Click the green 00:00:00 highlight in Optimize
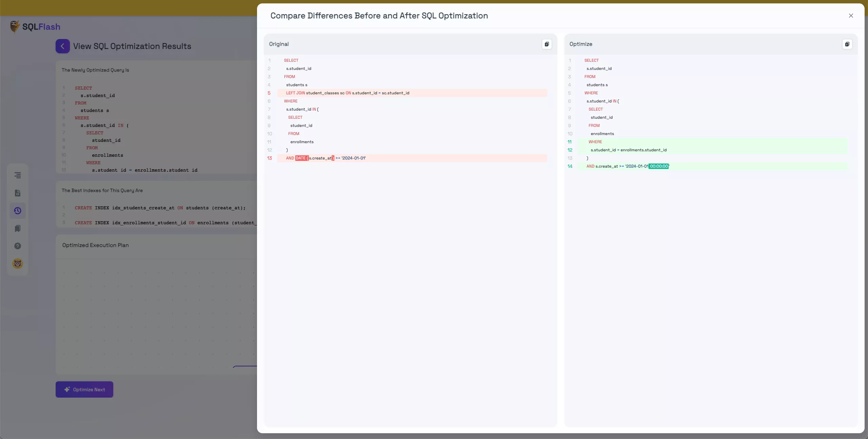868x439 pixels. [x=659, y=166]
